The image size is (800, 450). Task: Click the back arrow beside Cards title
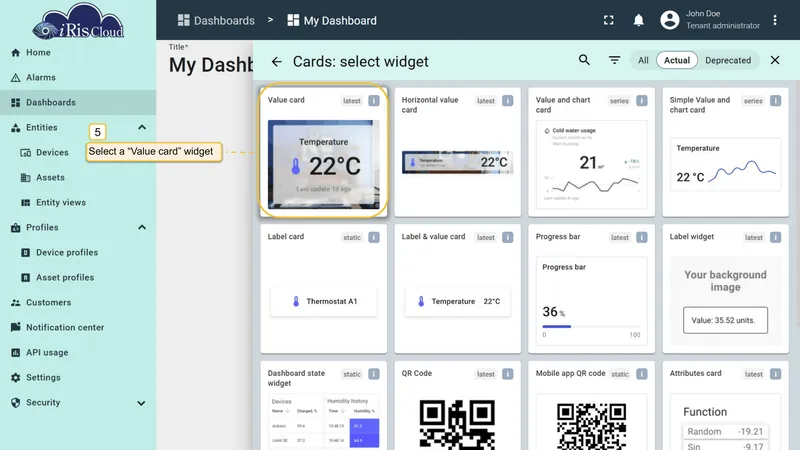coord(277,62)
